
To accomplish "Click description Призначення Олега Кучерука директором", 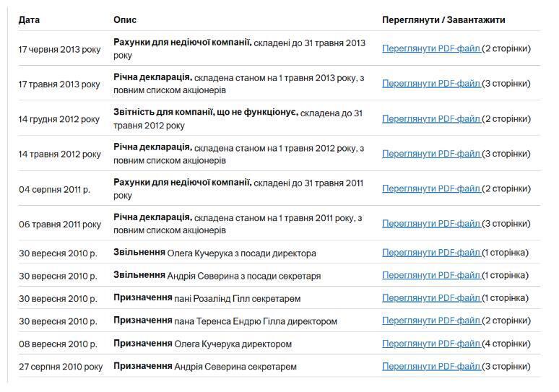I will pos(202,344).
